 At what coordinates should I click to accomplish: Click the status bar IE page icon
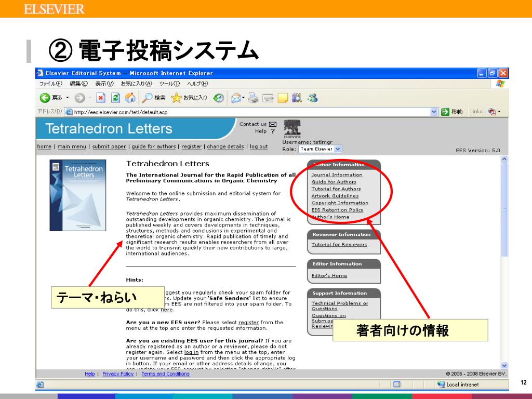tap(39, 384)
